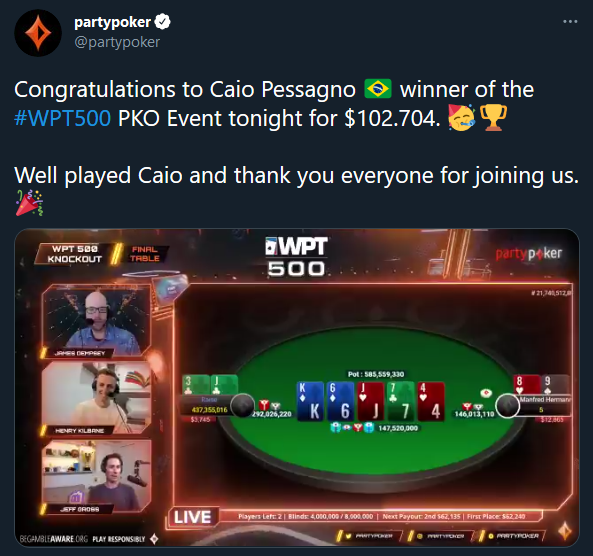Open the tweet's three-dot more menu
Screen dimensions: 593x556
[x=570, y=22]
